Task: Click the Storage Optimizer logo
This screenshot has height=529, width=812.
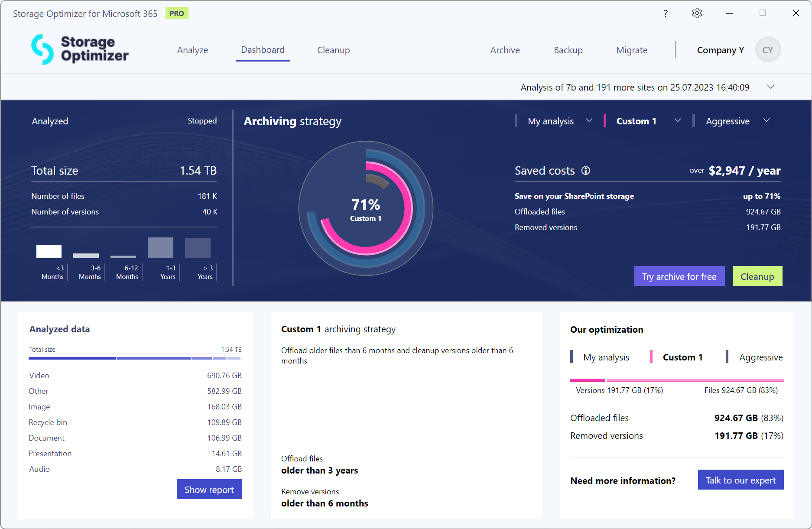Action: (79, 49)
